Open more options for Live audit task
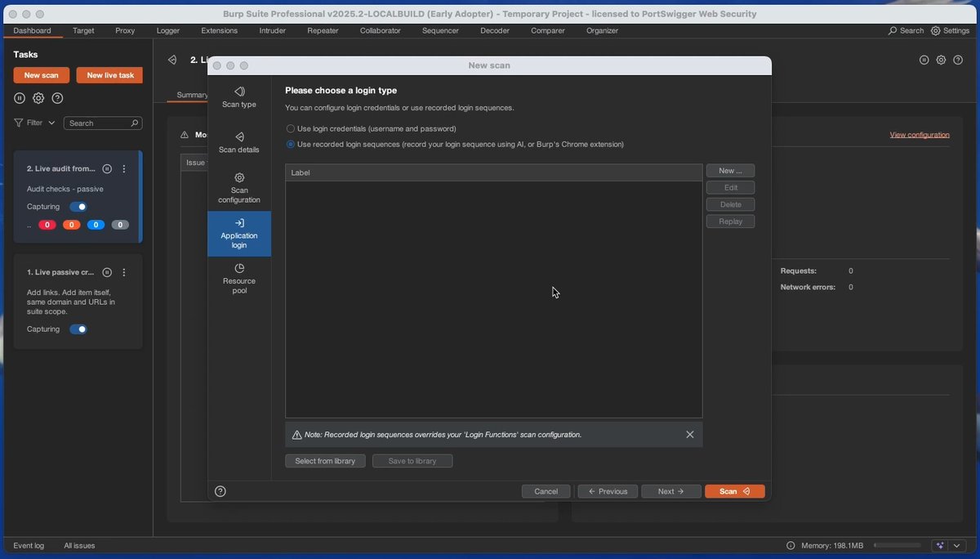 (x=124, y=168)
